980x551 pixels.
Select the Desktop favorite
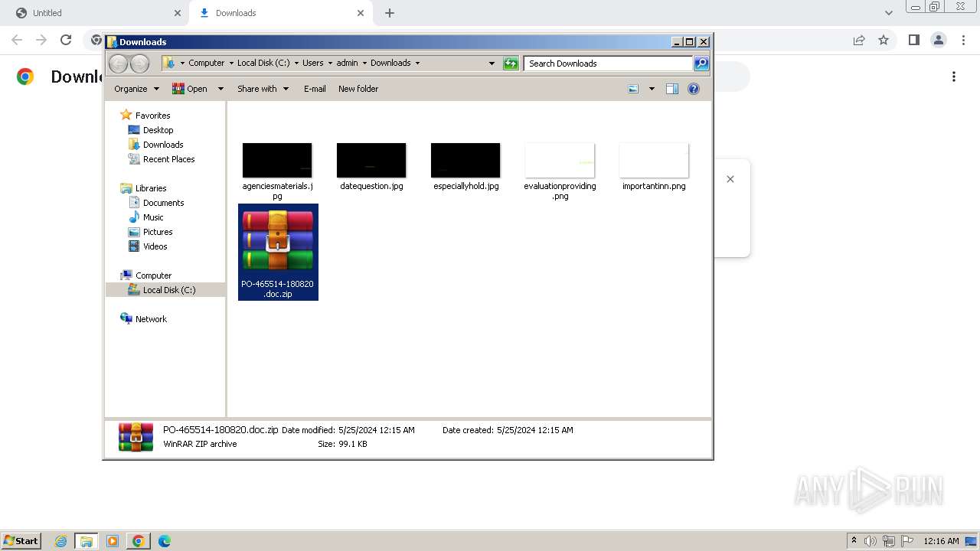pyautogui.click(x=158, y=130)
